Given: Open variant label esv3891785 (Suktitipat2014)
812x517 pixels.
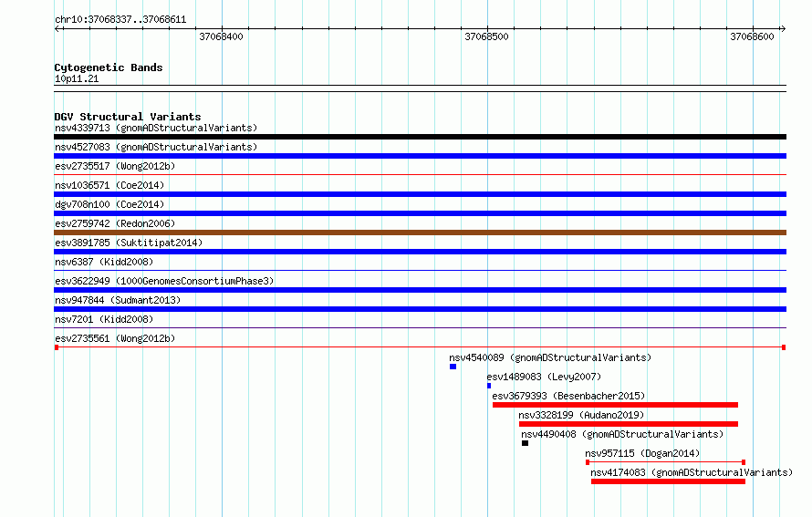Looking at the screenshot, I should pos(129,243).
